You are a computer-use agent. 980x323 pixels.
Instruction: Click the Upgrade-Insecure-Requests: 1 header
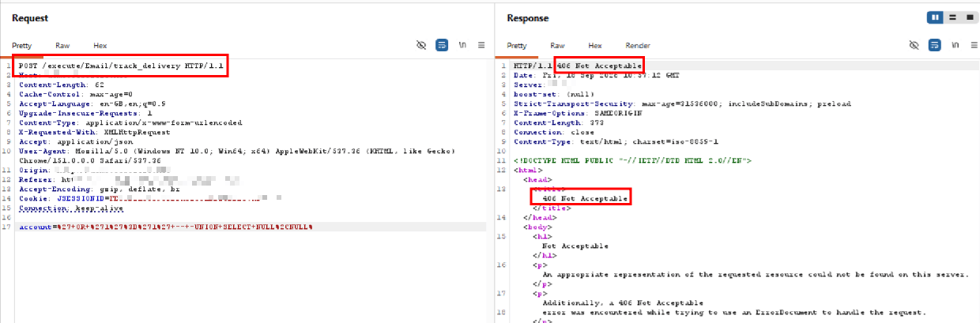coord(86,113)
